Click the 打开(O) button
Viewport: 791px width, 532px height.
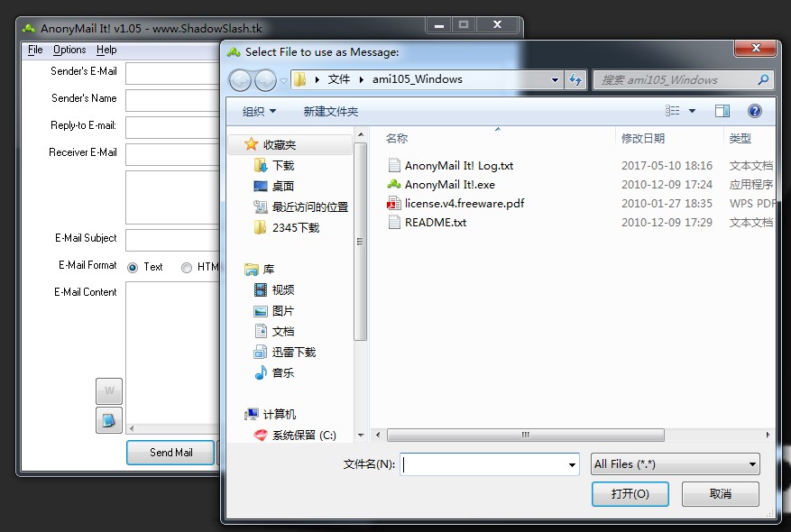point(630,493)
